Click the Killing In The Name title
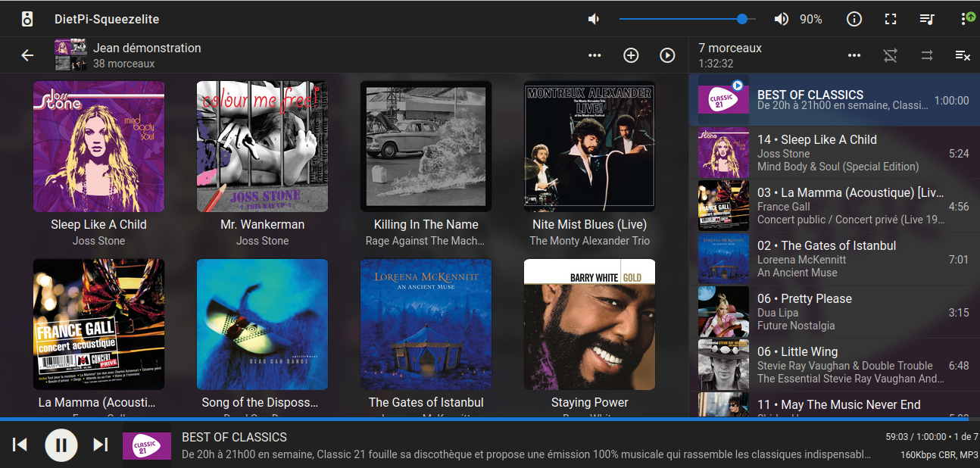This screenshot has width=980, height=468. click(x=426, y=224)
